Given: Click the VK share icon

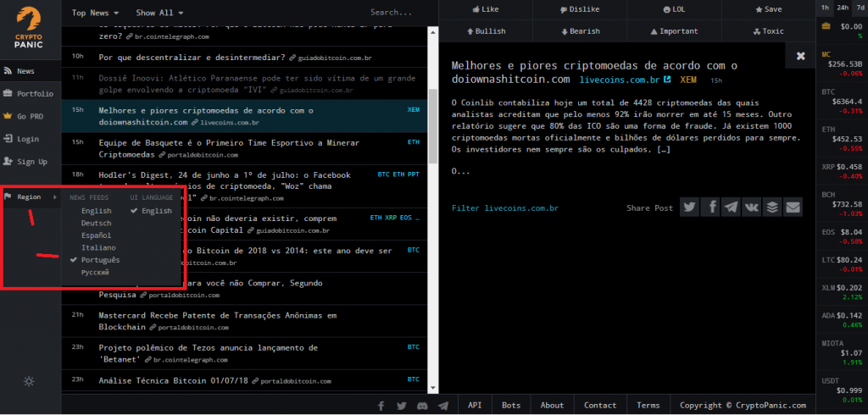Looking at the screenshot, I should coord(751,207).
